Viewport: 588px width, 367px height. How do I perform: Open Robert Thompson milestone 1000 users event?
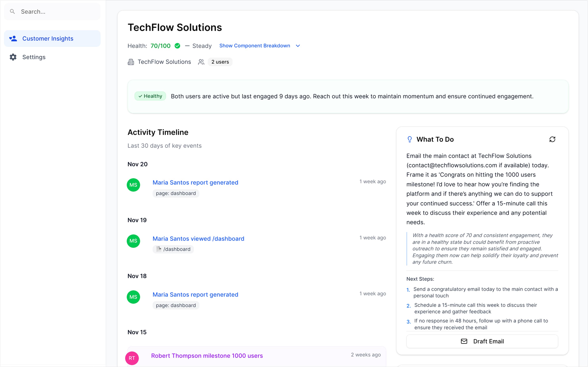207,356
